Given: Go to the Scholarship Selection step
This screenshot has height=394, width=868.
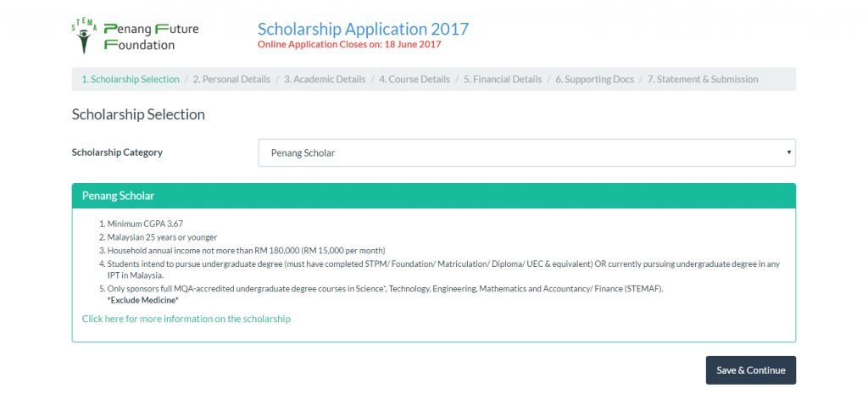Looking at the screenshot, I should [131, 80].
